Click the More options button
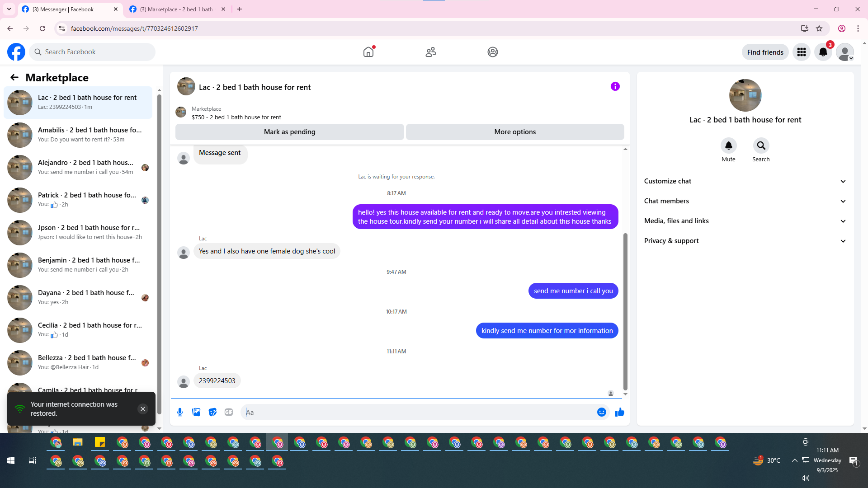The width and height of the screenshot is (868, 488). coord(515,132)
